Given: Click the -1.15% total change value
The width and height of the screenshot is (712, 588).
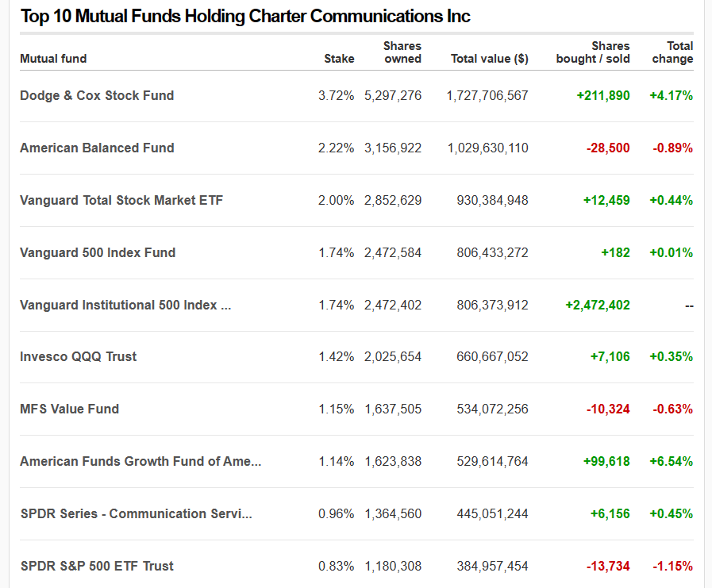Looking at the screenshot, I should tap(673, 567).
